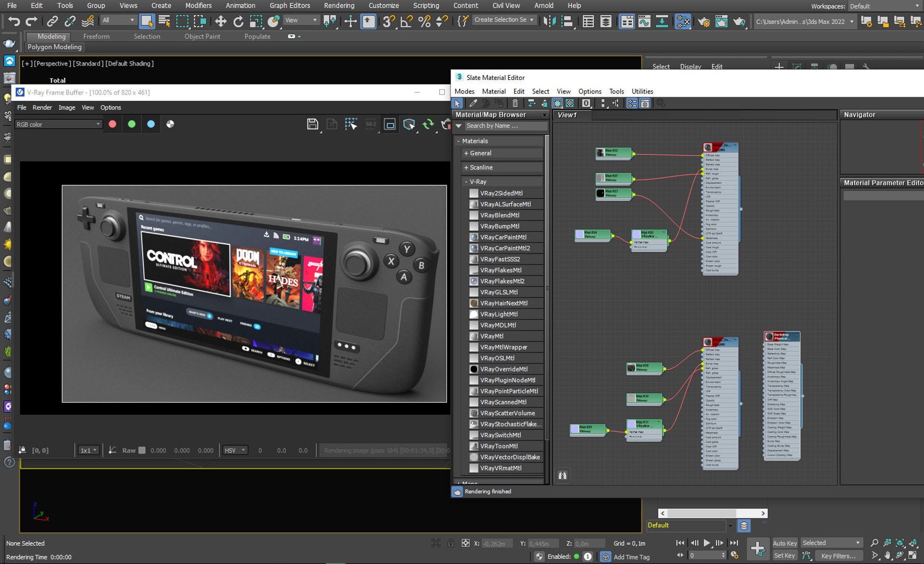The image size is (924, 564).
Task: Collapse the V-Ray materials group
Action: tap(466, 182)
